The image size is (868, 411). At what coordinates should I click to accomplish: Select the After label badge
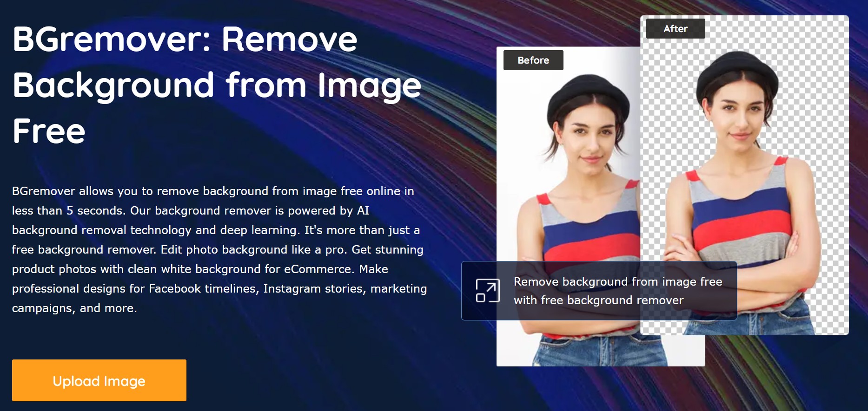[x=675, y=29]
